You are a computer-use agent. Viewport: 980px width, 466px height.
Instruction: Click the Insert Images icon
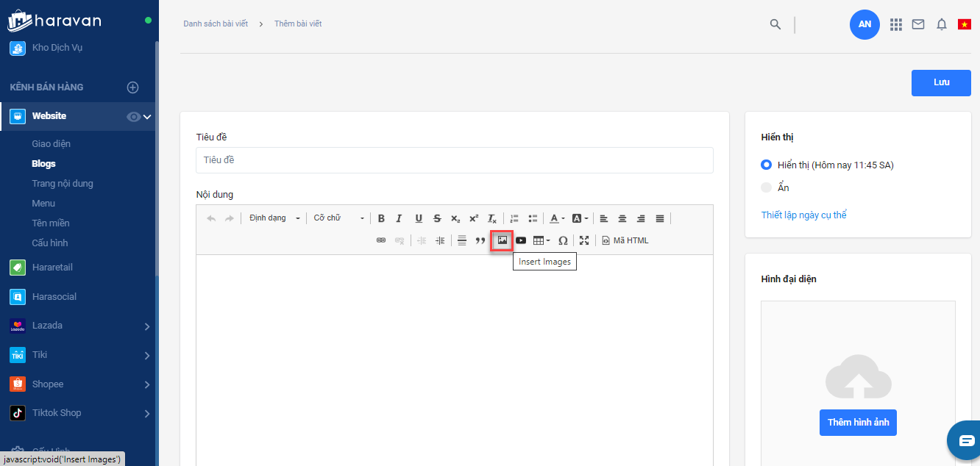(503, 240)
